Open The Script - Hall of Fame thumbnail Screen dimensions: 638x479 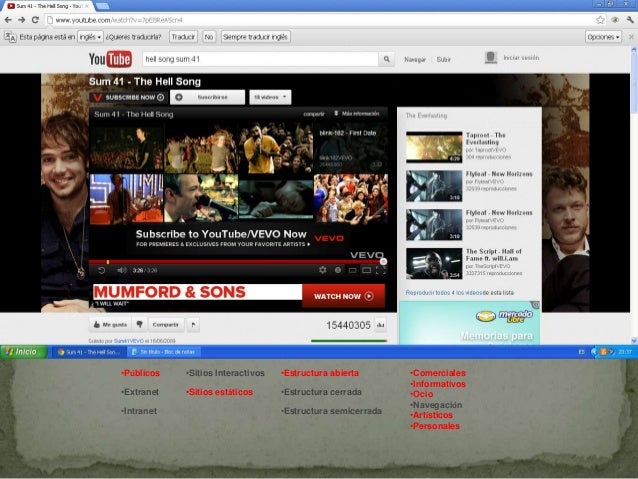(x=434, y=264)
